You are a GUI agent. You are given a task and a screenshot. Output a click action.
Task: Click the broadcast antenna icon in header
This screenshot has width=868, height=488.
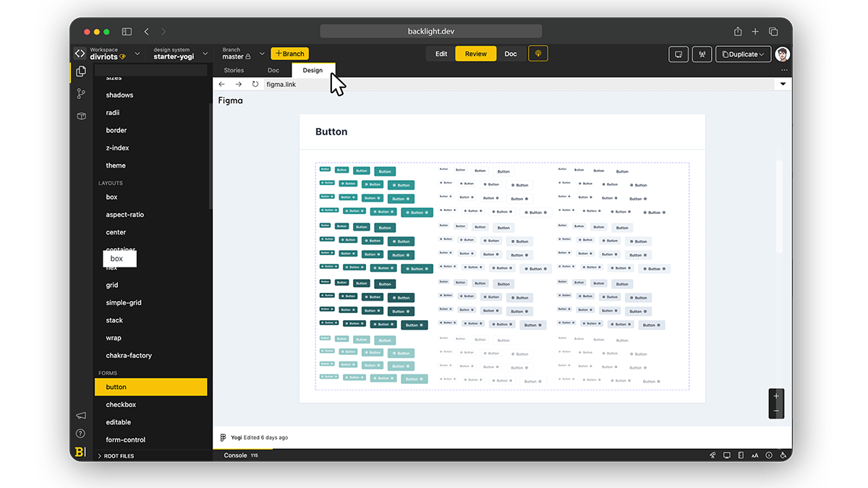click(699, 54)
